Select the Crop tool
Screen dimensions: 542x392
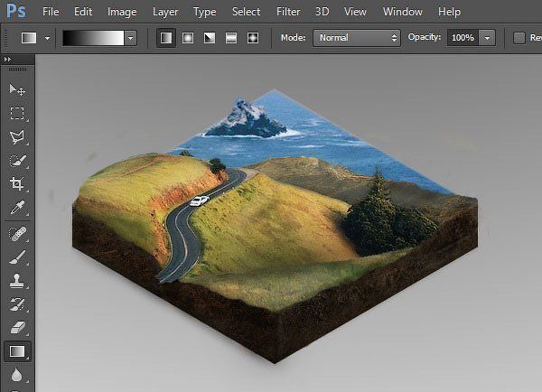click(x=17, y=183)
